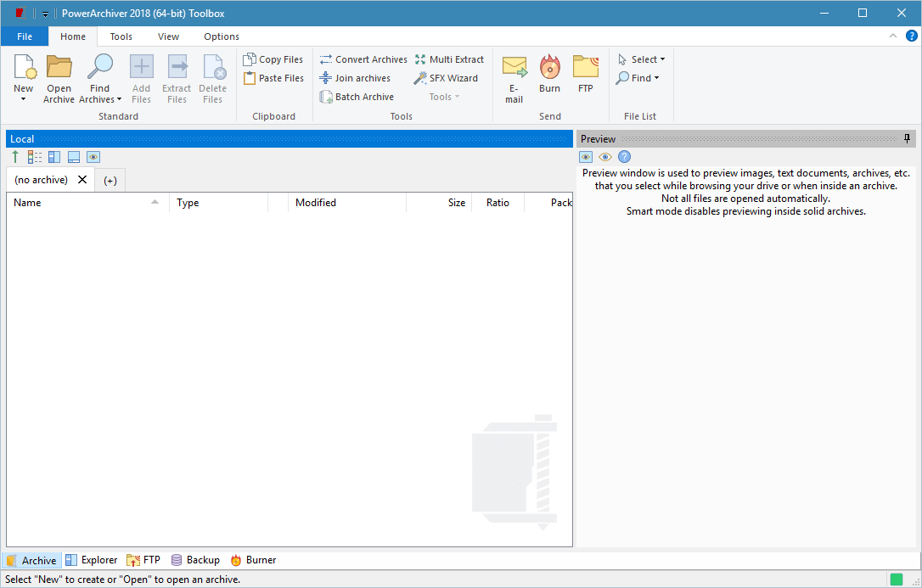Launch Join archives tool
This screenshot has height=588, width=922.
click(x=355, y=78)
